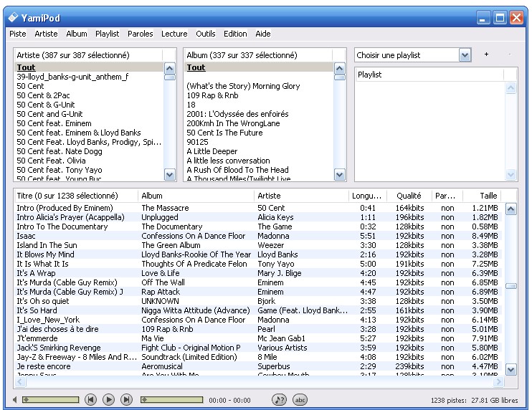Screen dimensions: 532x410
Task: Adjust the volume slider
Action: pos(51,400)
